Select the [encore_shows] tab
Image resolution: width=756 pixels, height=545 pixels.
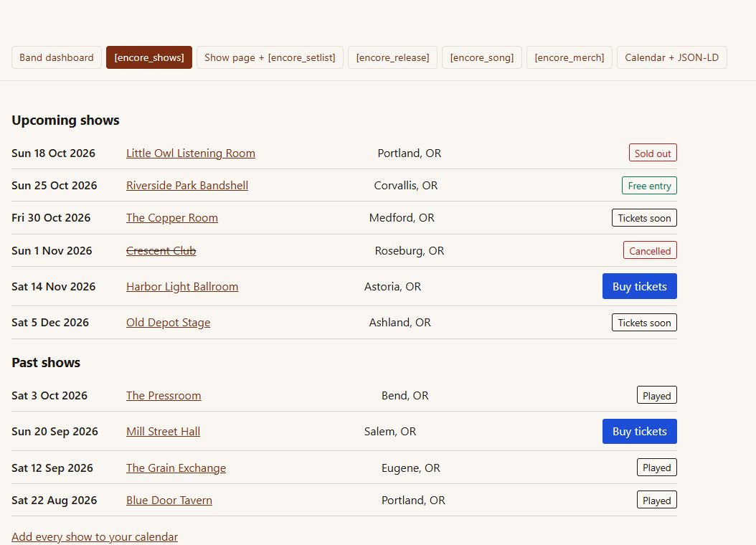pyautogui.click(x=149, y=57)
